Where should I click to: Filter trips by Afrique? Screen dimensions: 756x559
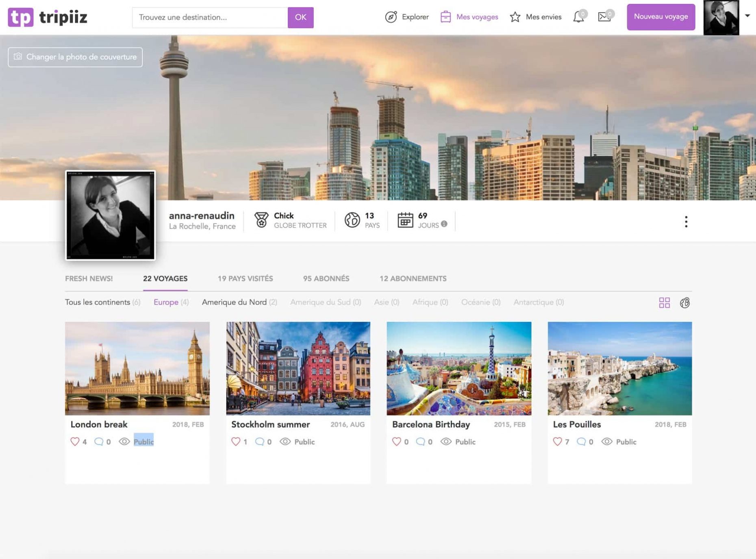coord(430,302)
